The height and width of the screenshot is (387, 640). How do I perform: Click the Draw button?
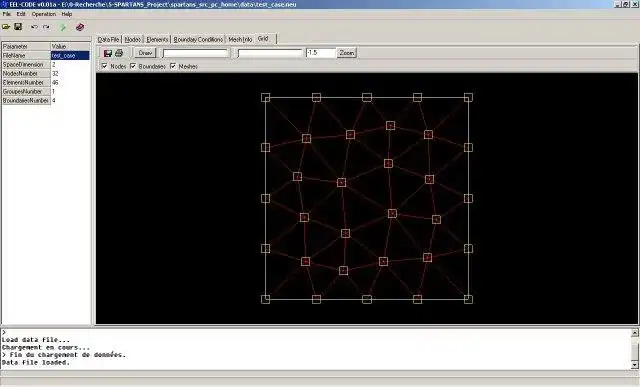[145, 53]
